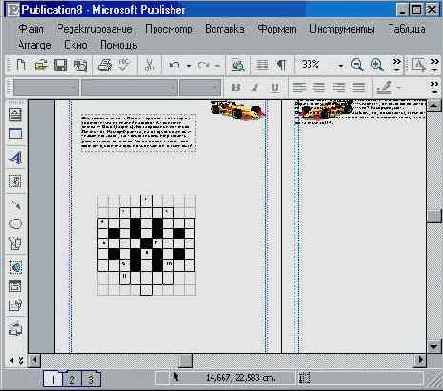Select the Oval tool
This screenshot has width=443, height=391.
coord(15,224)
